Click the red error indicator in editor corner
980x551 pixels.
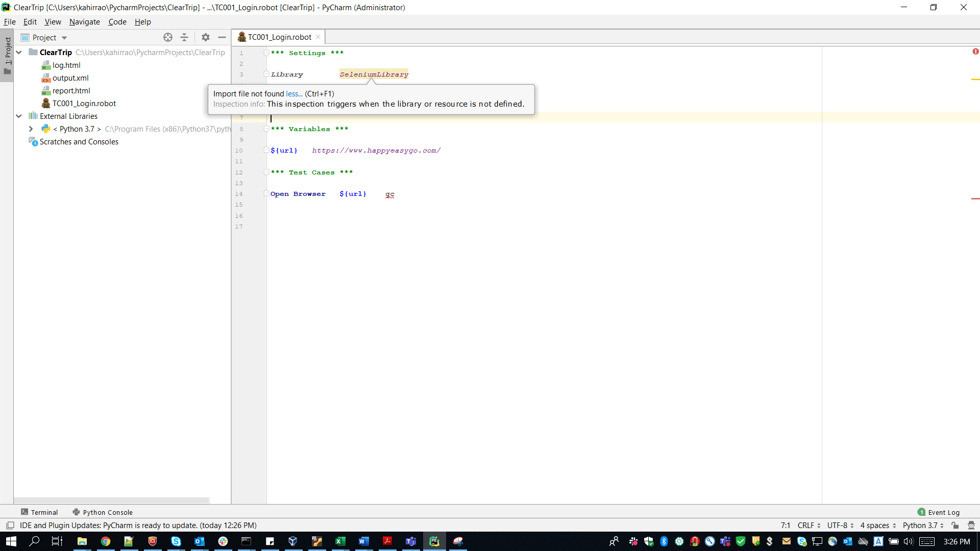click(x=975, y=52)
